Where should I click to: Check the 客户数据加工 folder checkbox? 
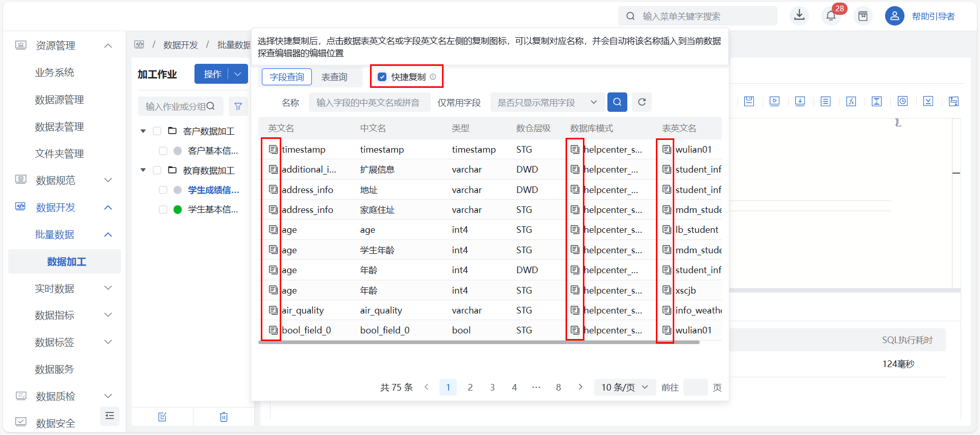[157, 131]
